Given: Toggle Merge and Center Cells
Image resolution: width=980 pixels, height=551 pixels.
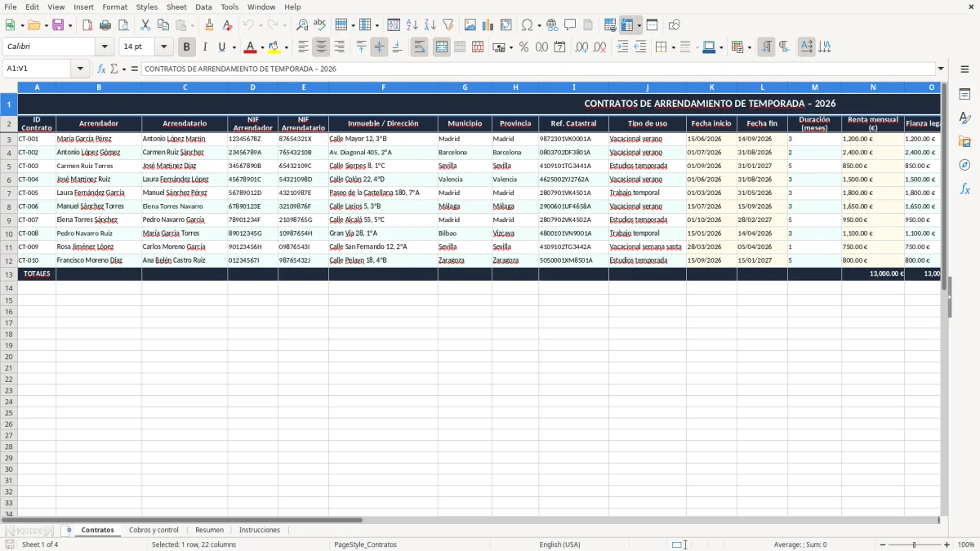Looking at the screenshot, I should point(442,47).
